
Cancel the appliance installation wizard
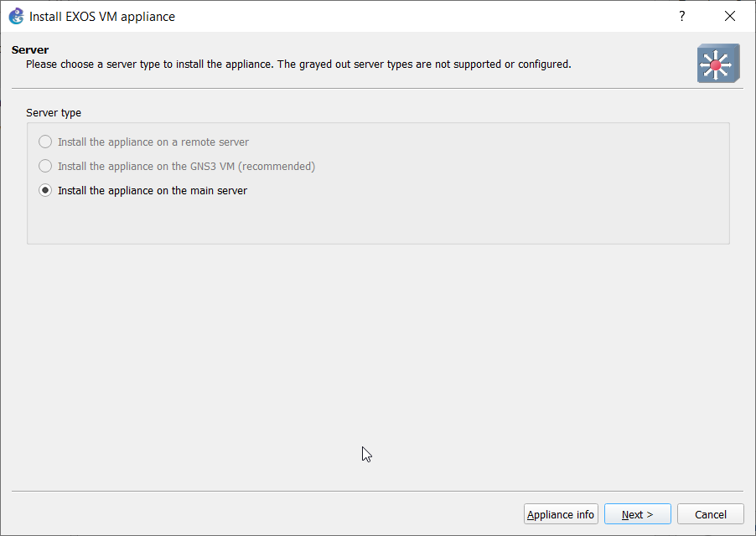pyautogui.click(x=710, y=514)
